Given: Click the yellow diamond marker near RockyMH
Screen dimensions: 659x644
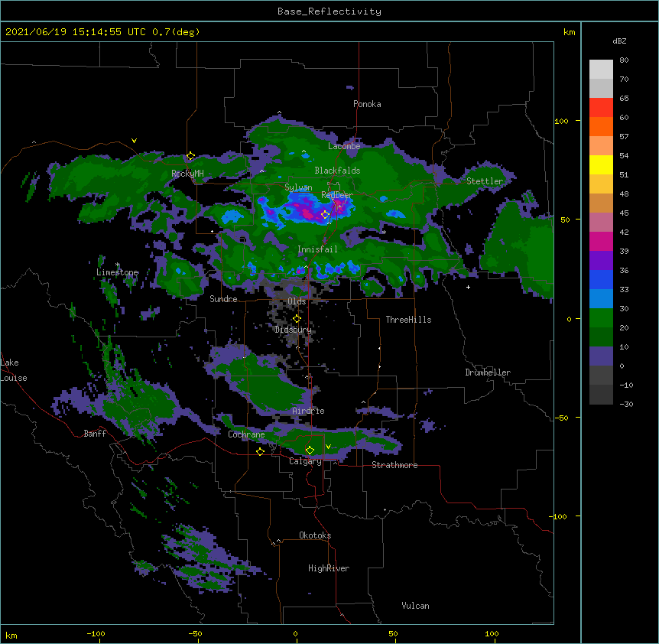Looking at the screenshot, I should point(190,156).
